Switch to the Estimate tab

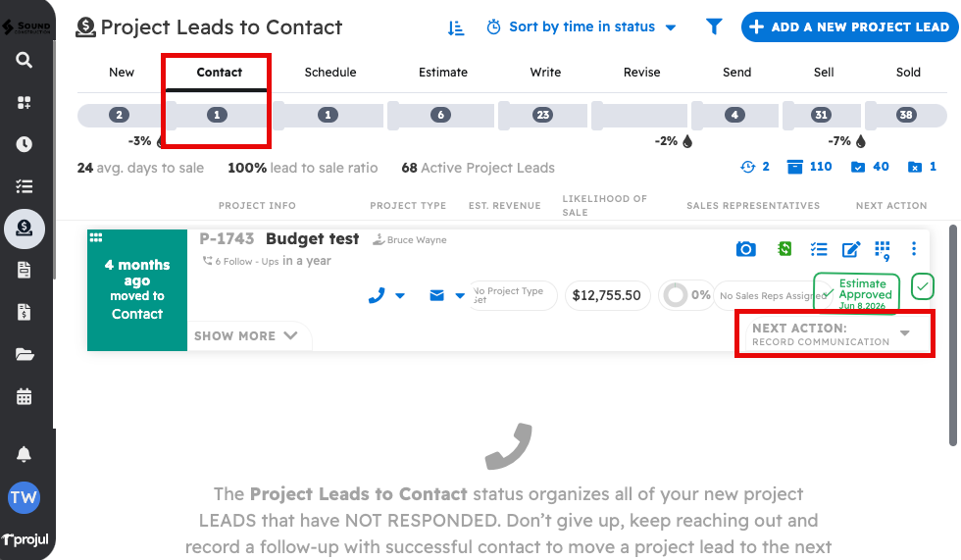pyautogui.click(x=443, y=73)
